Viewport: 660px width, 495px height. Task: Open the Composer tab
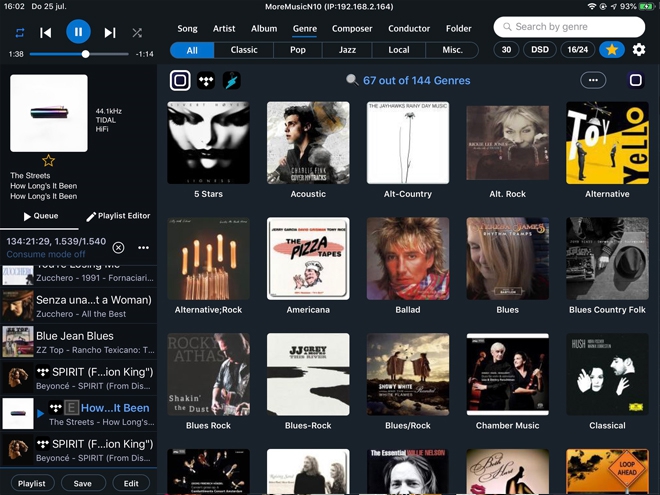tap(352, 29)
